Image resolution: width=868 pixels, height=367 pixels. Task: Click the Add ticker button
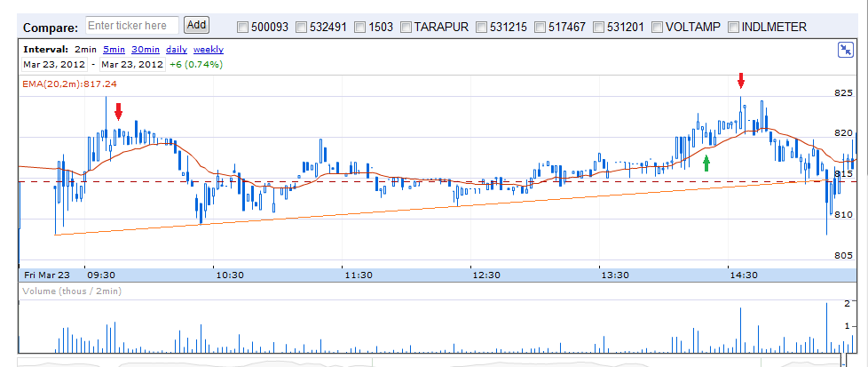pyautogui.click(x=195, y=25)
